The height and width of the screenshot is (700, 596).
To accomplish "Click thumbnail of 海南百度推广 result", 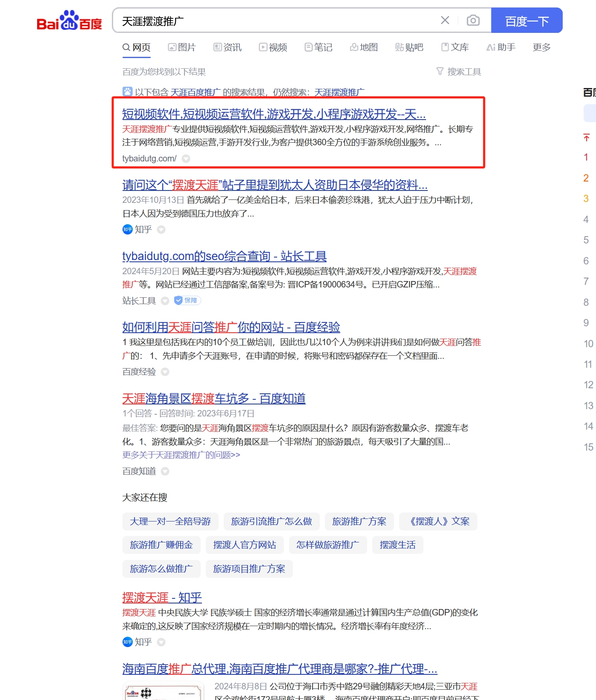I will [x=164, y=691].
